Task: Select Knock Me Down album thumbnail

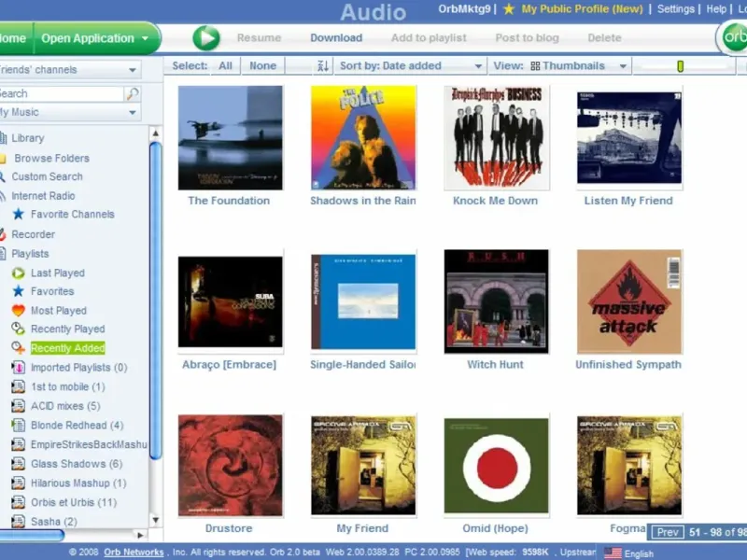Action: click(497, 137)
